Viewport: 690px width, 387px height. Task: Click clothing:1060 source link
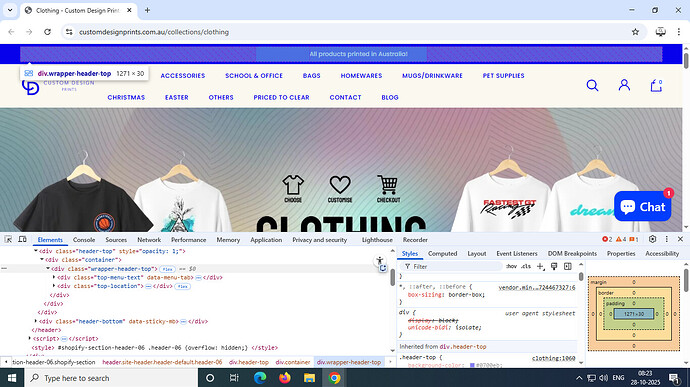pos(553,358)
